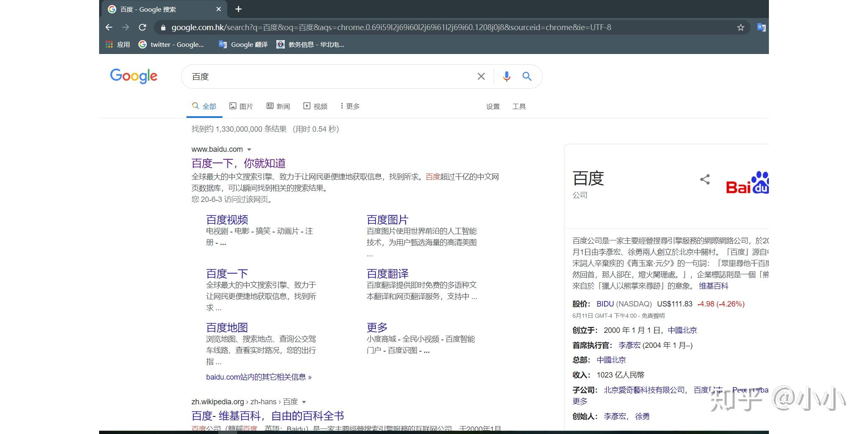This screenshot has height=434, width=868.
Task: Open 北京愛奇藝科技有限公司 subsidiary link
Action: (644, 390)
